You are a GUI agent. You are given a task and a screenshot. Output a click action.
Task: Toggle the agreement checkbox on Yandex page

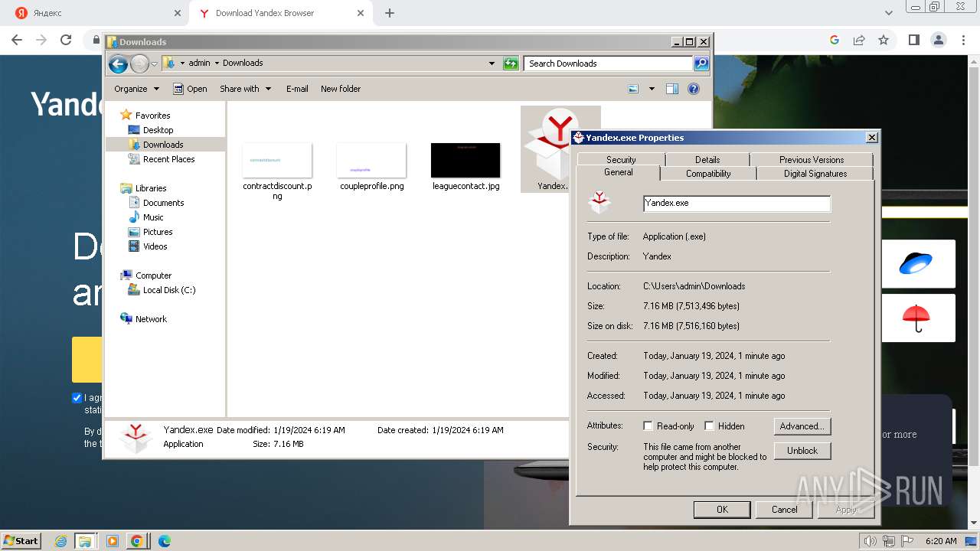pos(77,398)
